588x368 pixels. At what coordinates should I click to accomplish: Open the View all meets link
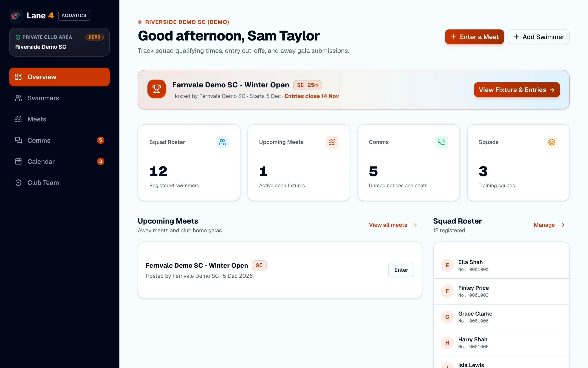point(393,225)
